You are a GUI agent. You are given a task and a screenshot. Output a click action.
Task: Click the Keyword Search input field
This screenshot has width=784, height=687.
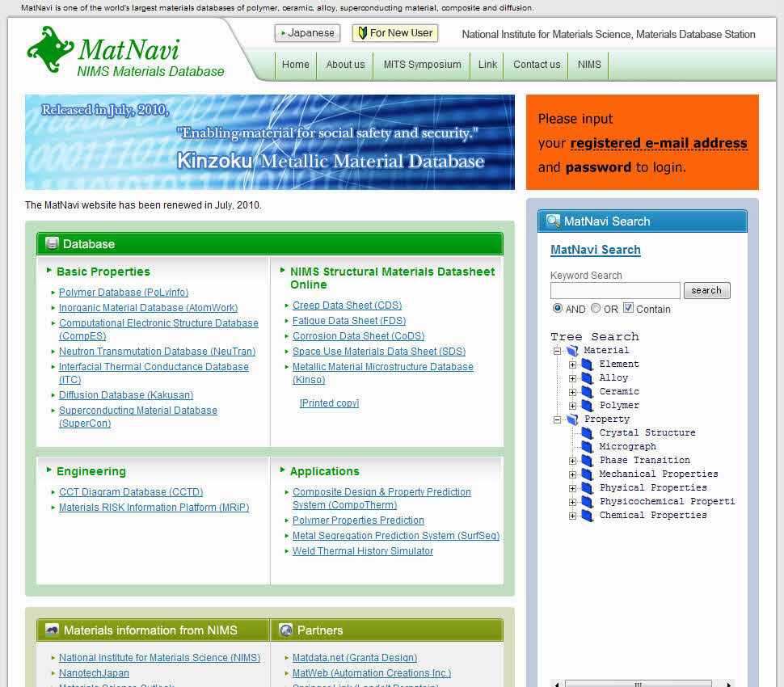[x=615, y=291]
